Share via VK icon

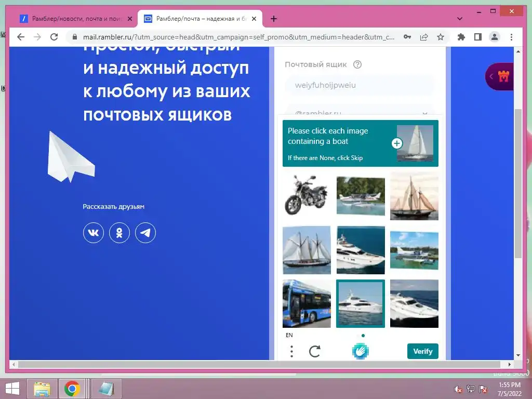coord(94,233)
